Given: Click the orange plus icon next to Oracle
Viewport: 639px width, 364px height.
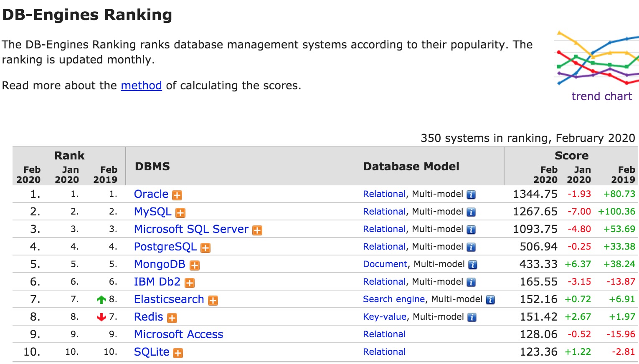Looking at the screenshot, I should tap(177, 195).
